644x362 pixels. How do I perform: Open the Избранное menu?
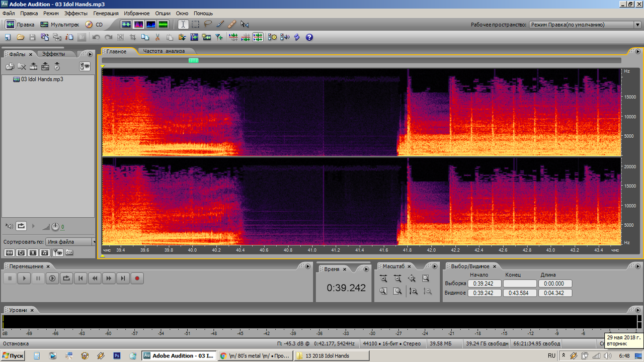(x=138, y=13)
